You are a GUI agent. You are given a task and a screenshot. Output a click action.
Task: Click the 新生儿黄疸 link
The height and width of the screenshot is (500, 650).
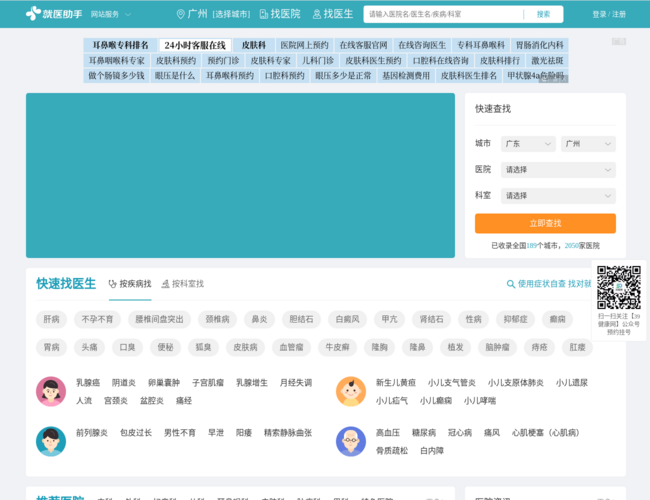[395, 383]
